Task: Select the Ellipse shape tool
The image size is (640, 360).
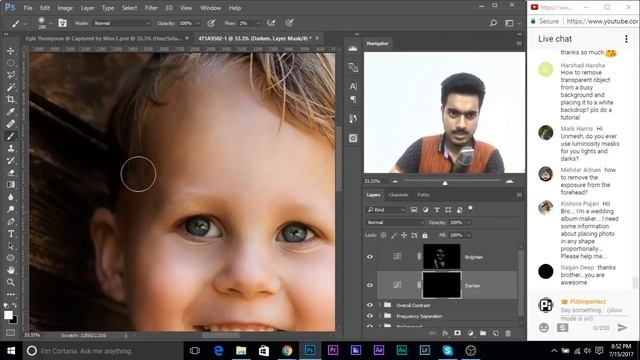Action: [11, 258]
